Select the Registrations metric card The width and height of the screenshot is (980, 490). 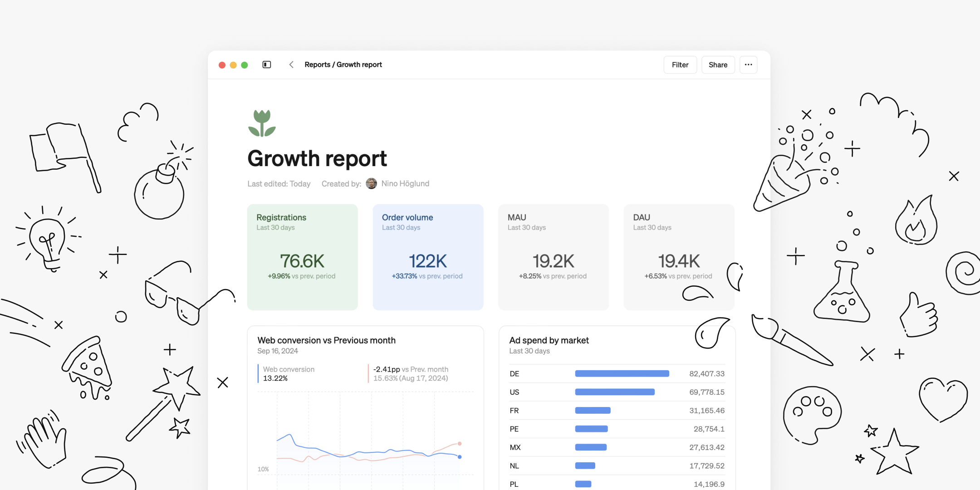pos(302,257)
